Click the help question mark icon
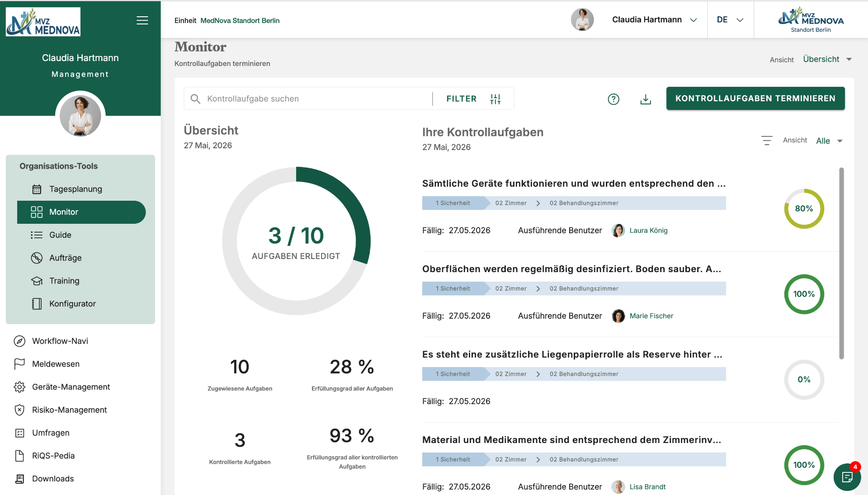The width and height of the screenshot is (868, 495). click(x=613, y=99)
